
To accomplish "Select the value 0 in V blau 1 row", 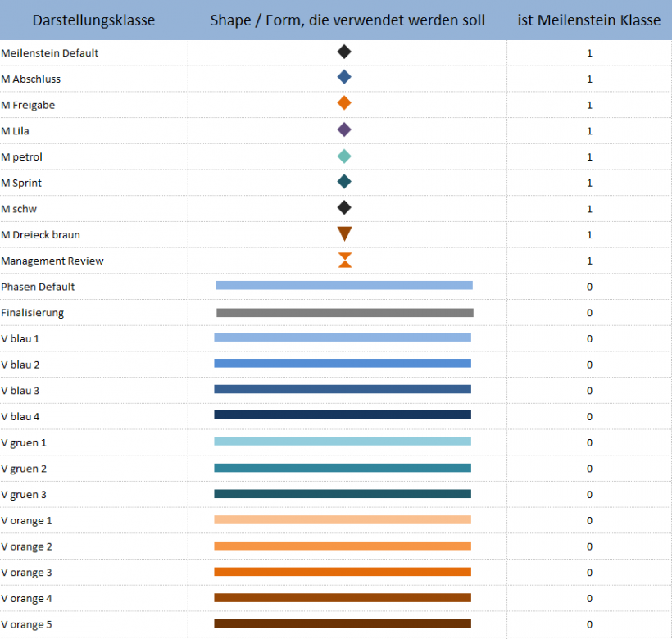I will pyautogui.click(x=589, y=338).
